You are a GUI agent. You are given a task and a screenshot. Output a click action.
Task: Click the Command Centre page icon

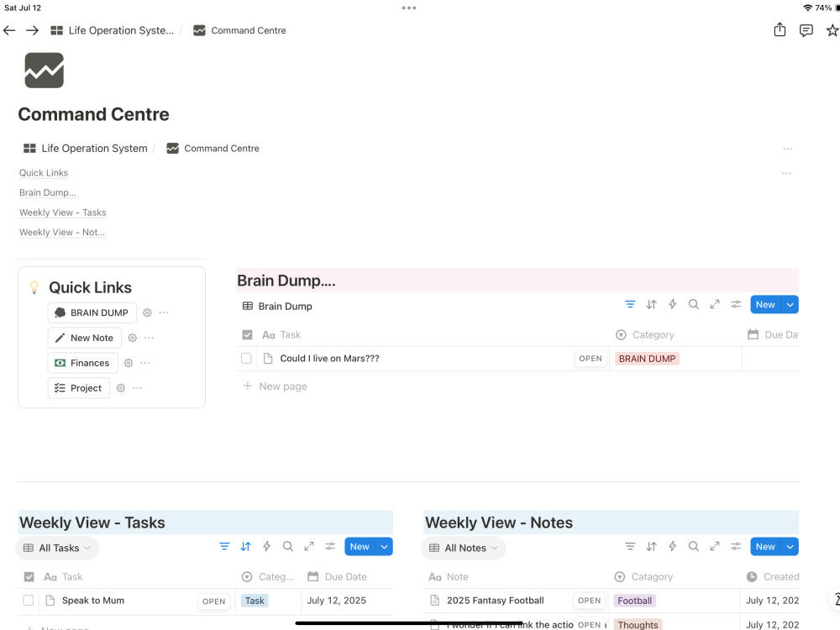(x=44, y=71)
